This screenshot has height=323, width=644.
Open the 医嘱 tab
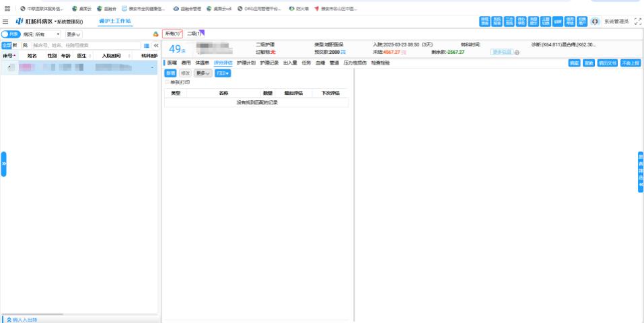tap(172, 63)
